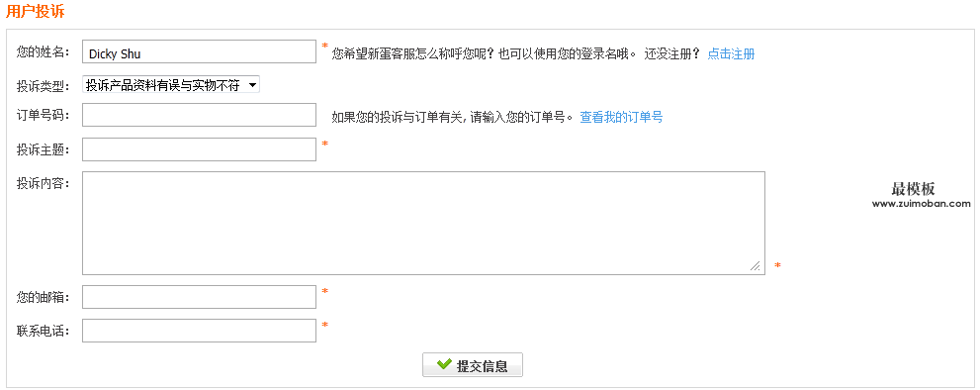
Task: Focus the 您的姓名 field containing Dicky Shu
Action: point(200,51)
